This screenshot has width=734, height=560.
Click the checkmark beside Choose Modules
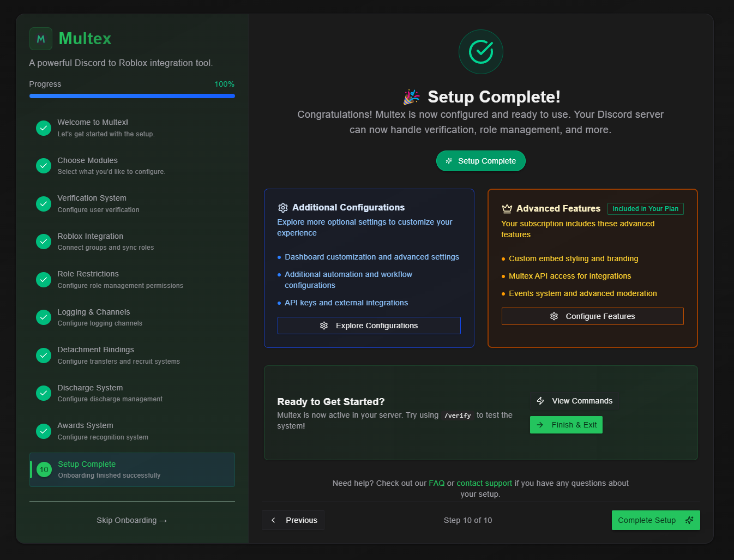pos(44,166)
